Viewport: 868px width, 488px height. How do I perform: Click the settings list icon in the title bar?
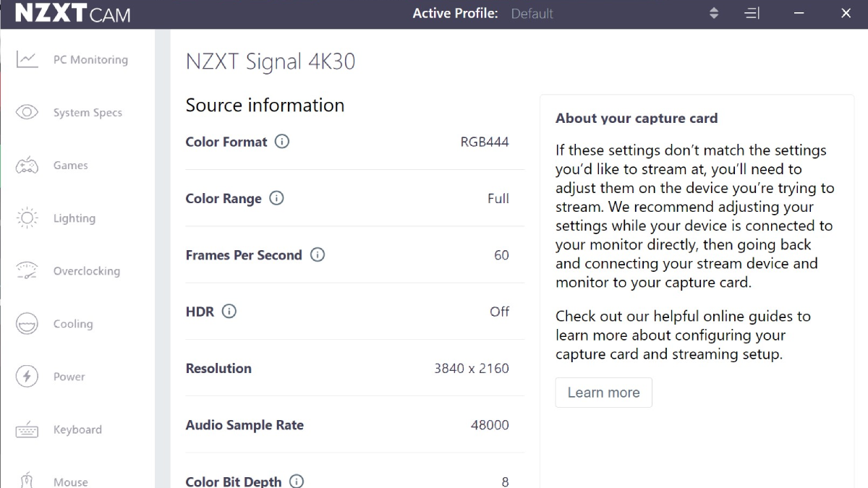pyautogui.click(x=752, y=12)
